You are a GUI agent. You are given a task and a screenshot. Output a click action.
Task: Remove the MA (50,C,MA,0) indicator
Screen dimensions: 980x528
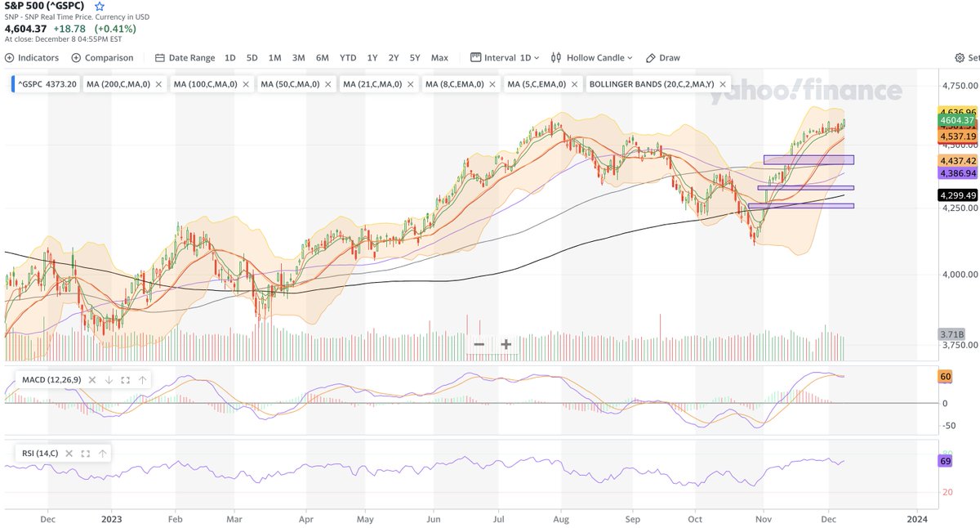click(328, 84)
